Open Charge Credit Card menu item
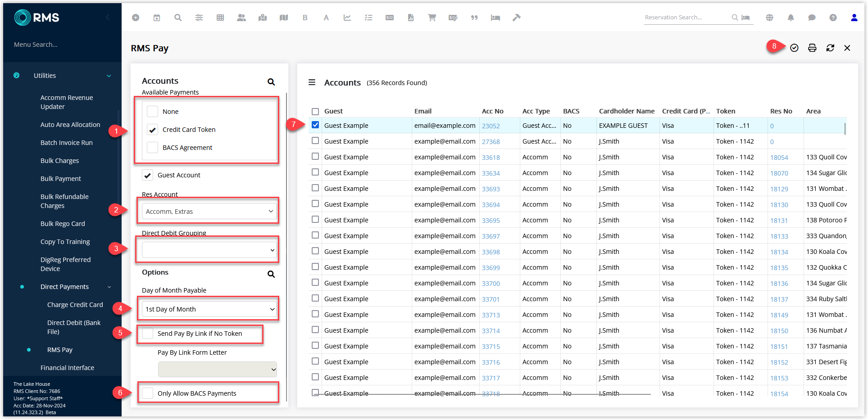 point(75,305)
